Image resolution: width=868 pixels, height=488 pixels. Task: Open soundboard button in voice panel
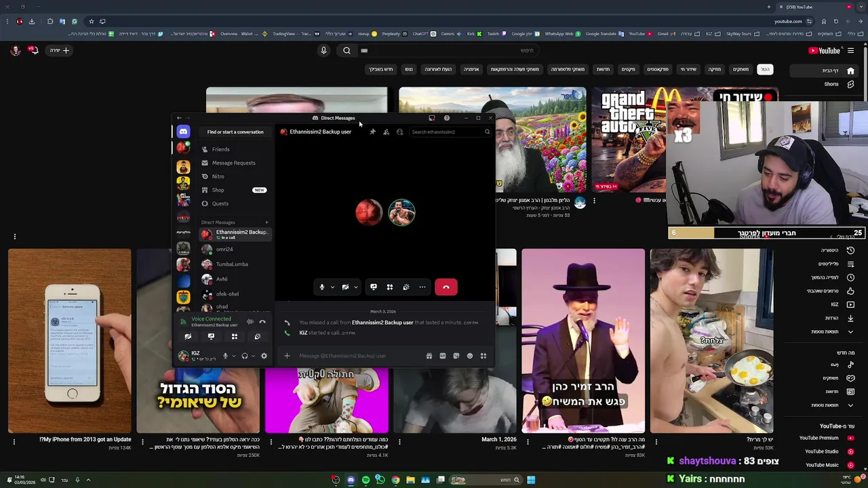pos(258,336)
